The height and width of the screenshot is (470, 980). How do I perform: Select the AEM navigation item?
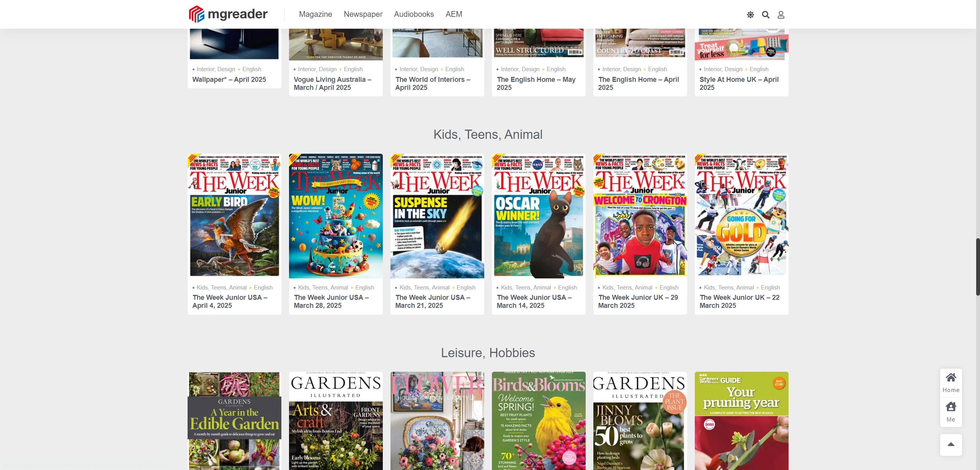coord(454,14)
